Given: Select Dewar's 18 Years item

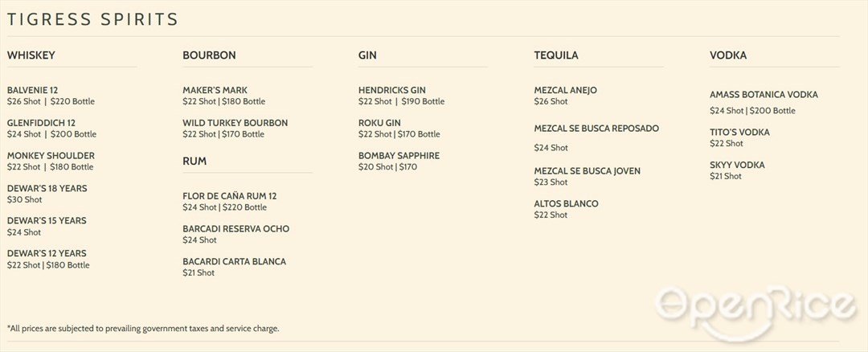Looking at the screenshot, I should (x=47, y=188).
